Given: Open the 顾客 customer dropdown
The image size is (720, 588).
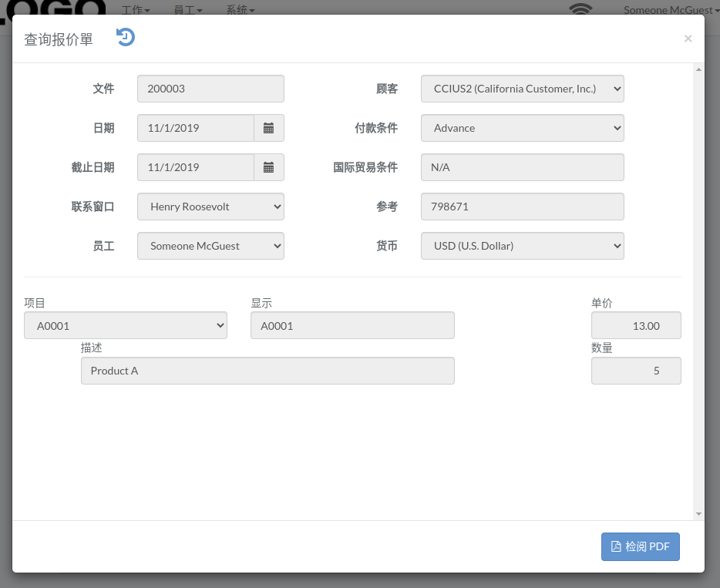Looking at the screenshot, I should [522, 89].
